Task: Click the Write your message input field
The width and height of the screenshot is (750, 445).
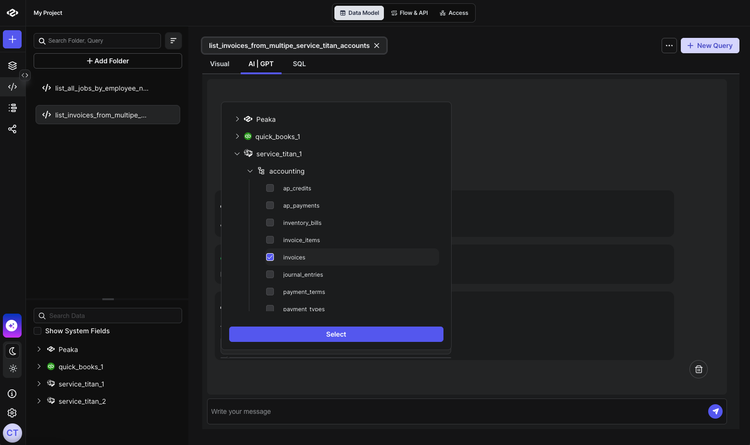Action: coord(450,411)
